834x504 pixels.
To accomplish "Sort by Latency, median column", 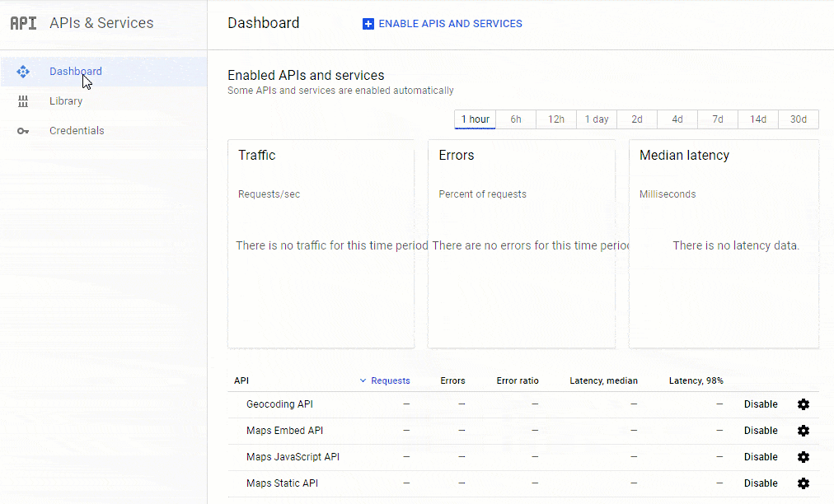I will click(604, 380).
